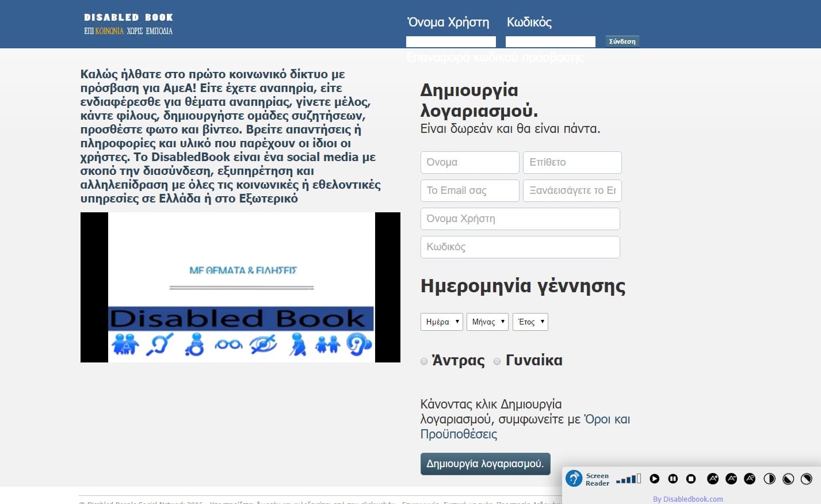Screen dimensions: 821x504
Task: Click the Δημιουργία λογαριασμού submit button
Action: (485, 464)
